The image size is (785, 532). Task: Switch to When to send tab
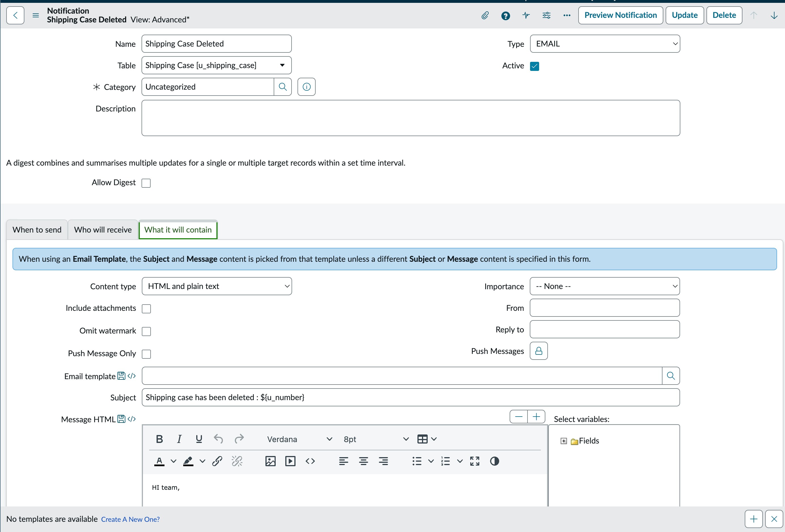pyautogui.click(x=37, y=230)
